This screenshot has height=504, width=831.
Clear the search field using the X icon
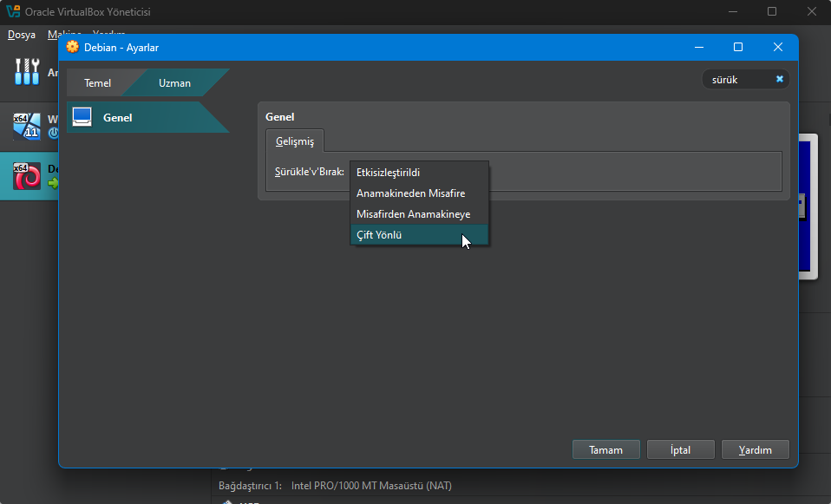tap(779, 78)
